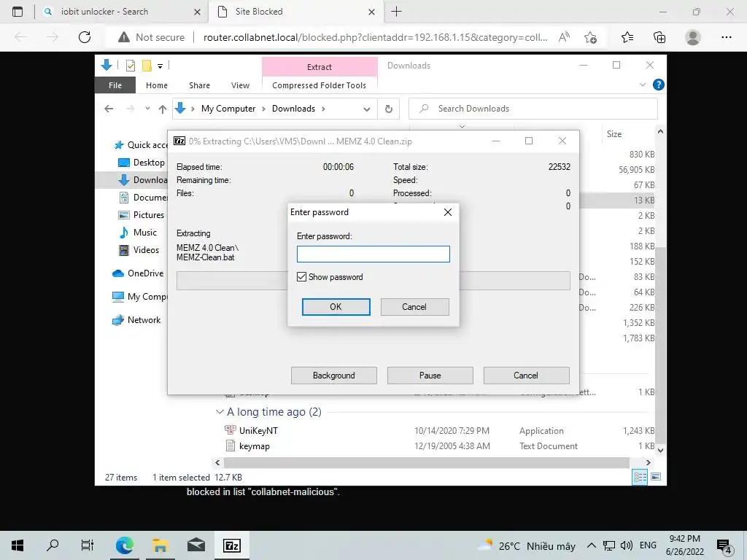747x560 pixels.
Task: Open the Customize Quick Access Toolbar dropdown
Action: (160, 66)
